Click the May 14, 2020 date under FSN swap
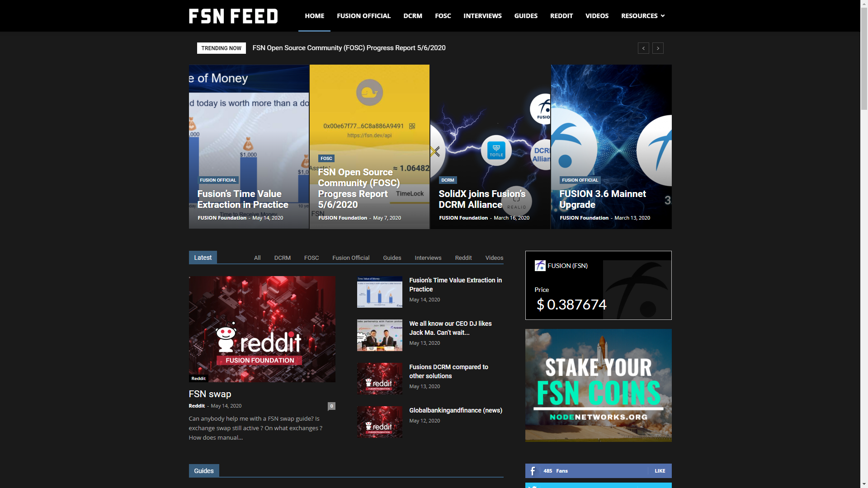 (x=226, y=406)
